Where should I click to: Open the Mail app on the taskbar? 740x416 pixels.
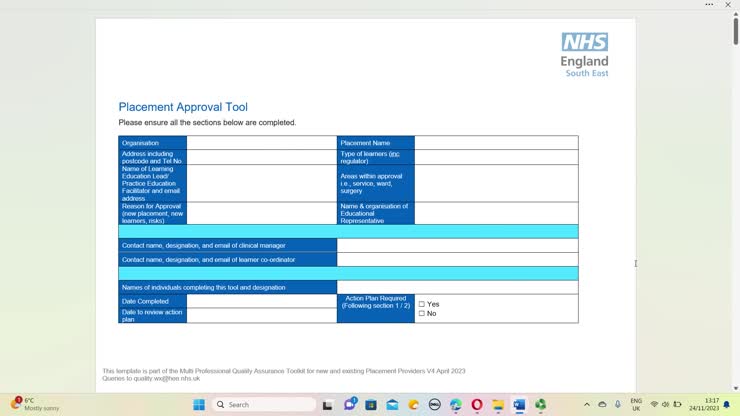(x=392, y=405)
